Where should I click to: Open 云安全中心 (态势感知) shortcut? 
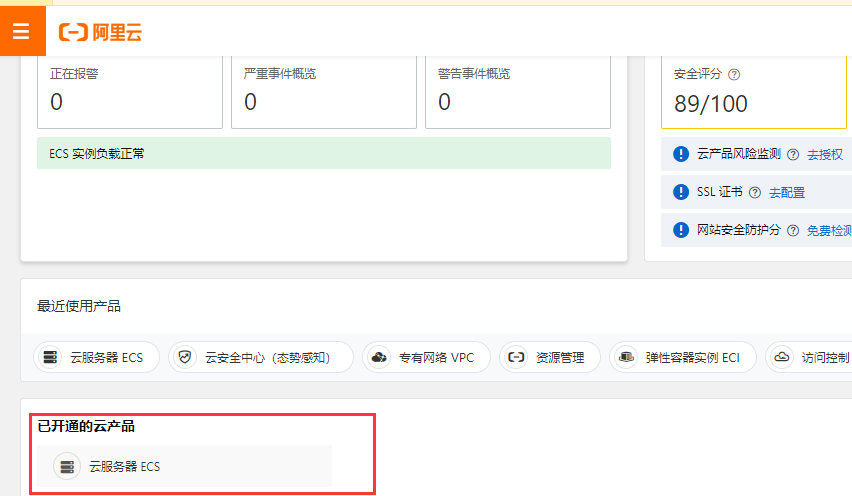261,357
